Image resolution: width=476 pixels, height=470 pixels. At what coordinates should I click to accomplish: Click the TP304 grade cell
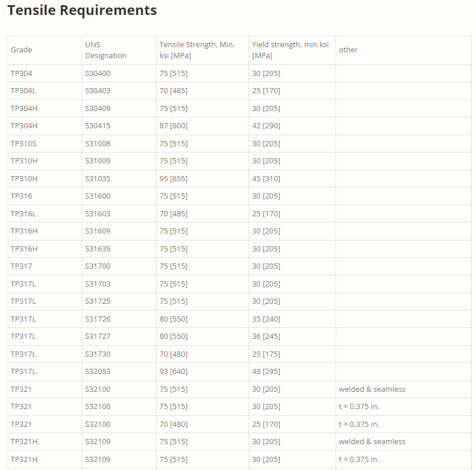pos(22,74)
